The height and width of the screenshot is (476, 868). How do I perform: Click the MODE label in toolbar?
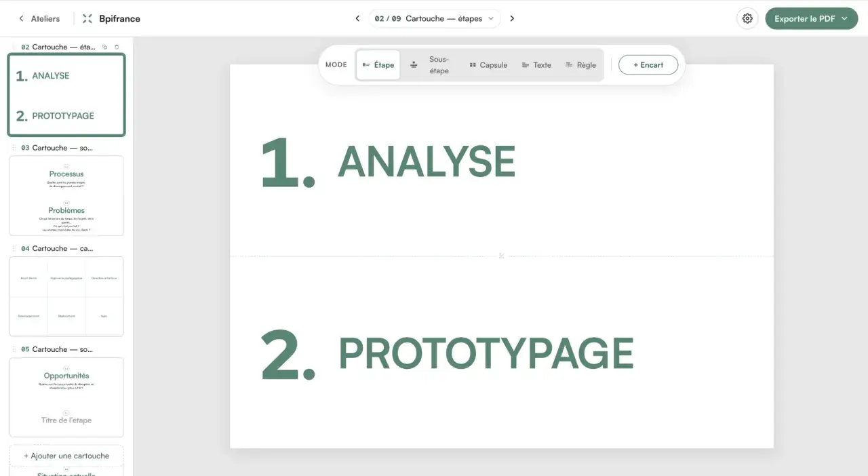click(336, 65)
